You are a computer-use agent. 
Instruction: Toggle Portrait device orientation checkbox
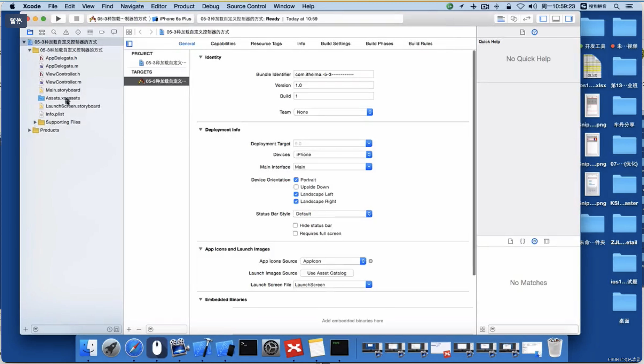pyautogui.click(x=296, y=179)
